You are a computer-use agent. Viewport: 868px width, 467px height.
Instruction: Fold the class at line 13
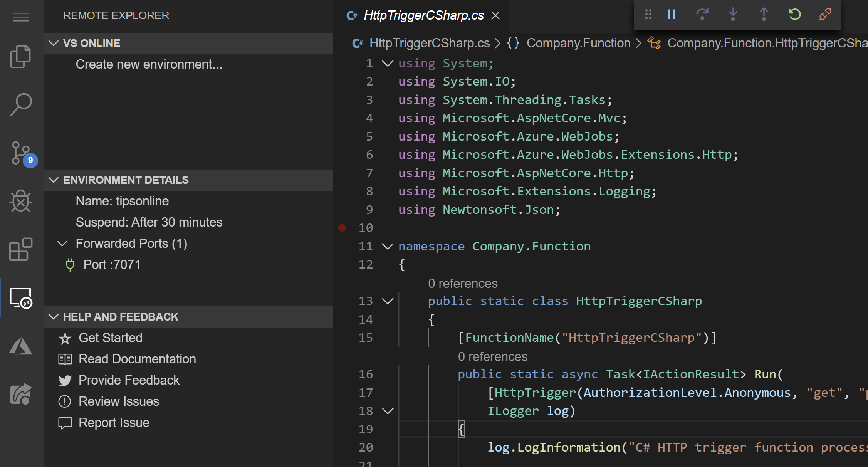[388, 301]
